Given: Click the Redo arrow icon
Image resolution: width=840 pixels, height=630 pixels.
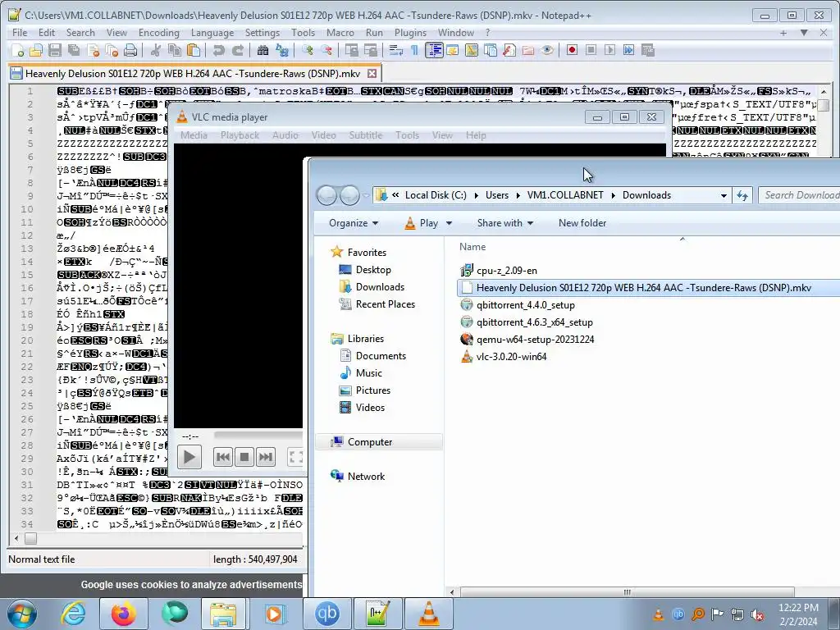Looking at the screenshot, I should pyautogui.click(x=238, y=50).
